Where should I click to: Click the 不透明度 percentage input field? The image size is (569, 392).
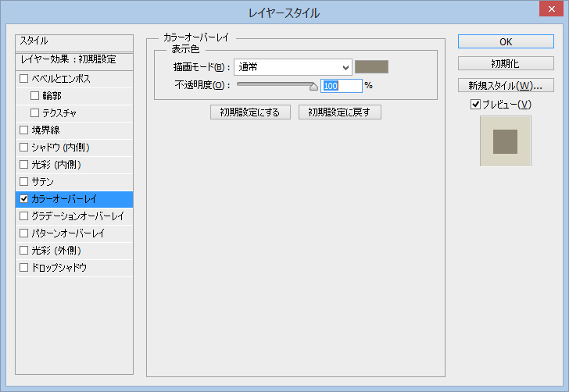coord(341,86)
